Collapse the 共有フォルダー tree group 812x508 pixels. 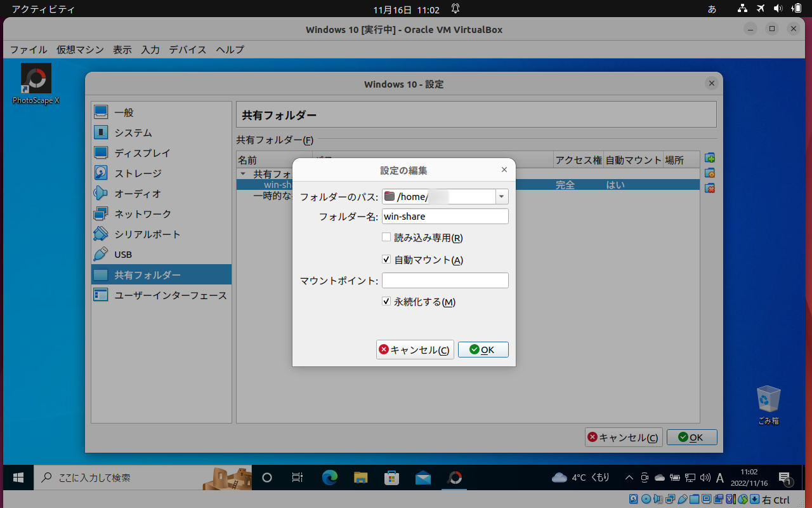[x=243, y=173]
